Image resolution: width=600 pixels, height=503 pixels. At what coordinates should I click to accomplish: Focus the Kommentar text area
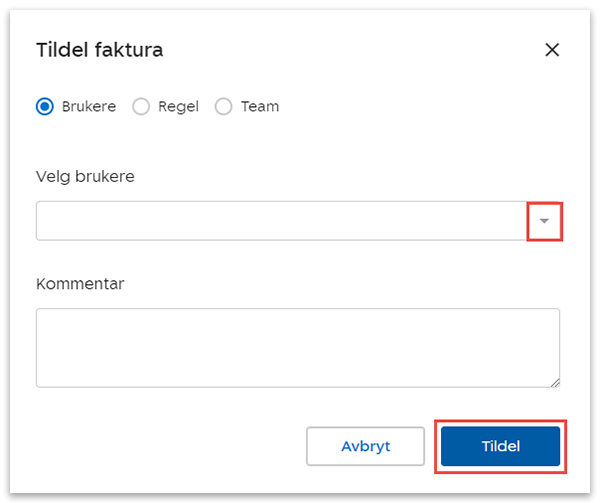(297, 347)
